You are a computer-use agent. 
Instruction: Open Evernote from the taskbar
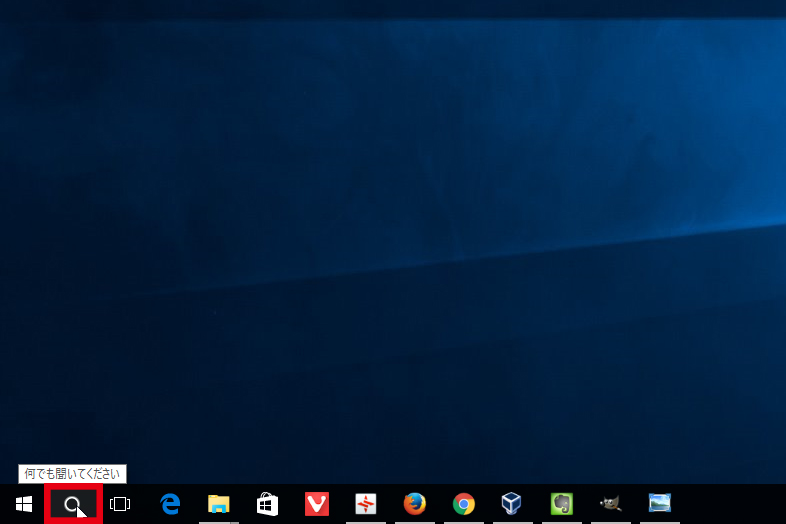click(x=562, y=504)
